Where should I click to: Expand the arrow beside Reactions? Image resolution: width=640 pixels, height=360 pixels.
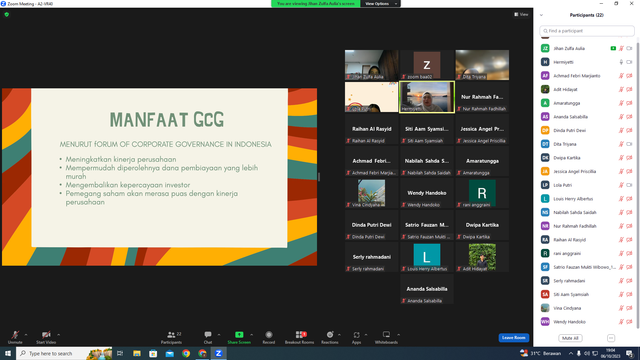339,335
